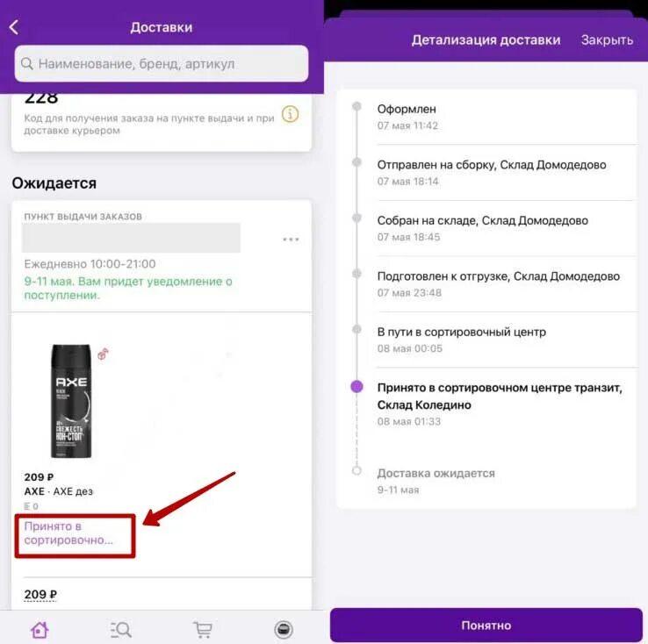Open the info icon next to pickup code

click(x=290, y=113)
